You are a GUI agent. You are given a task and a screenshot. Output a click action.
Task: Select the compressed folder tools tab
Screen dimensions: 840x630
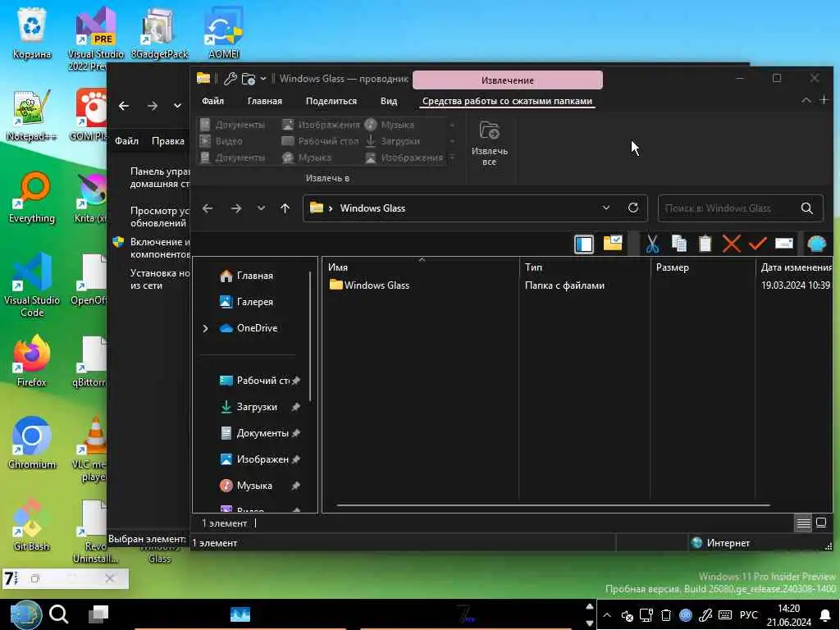point(507,101)
